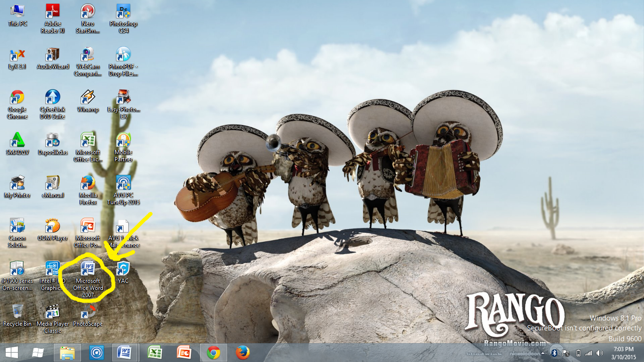Select the Microsoft Office Excel desktop shortcut
Image resolution: width=644 pixels, height=362 pixels.
point(88,147)
